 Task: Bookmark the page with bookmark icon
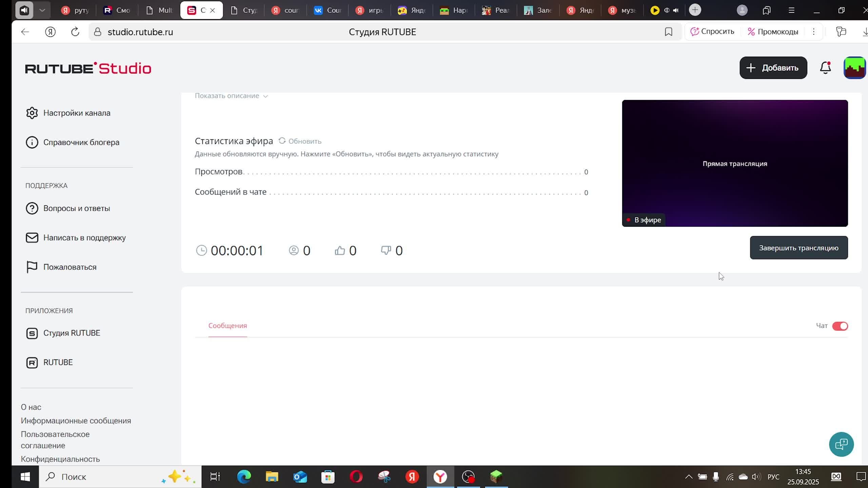click(668, 32)
